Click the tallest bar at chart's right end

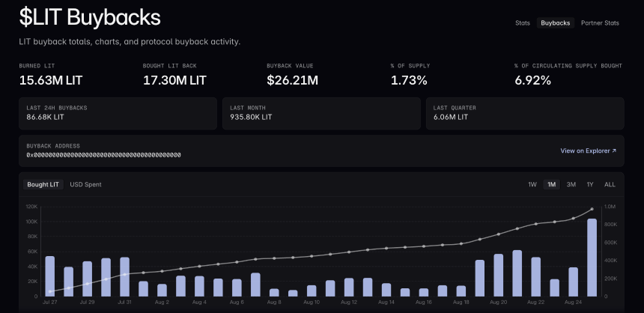point(592,258)
